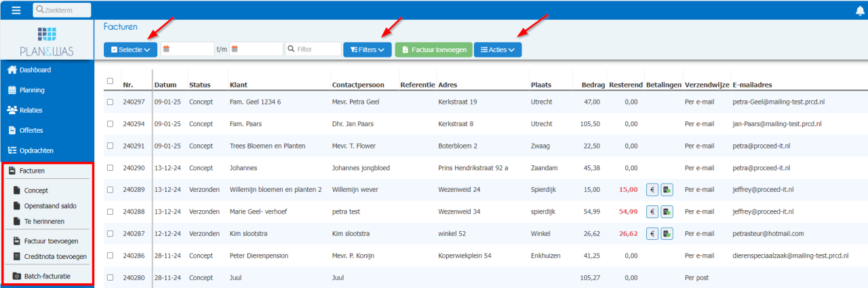Click the Dashboard home icon in sidebar
868x288 pixels.
[x=12, y=70]
